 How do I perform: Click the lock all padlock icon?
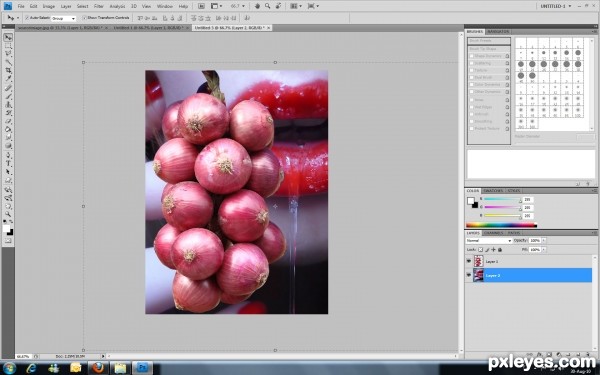[x=500, y=249]
